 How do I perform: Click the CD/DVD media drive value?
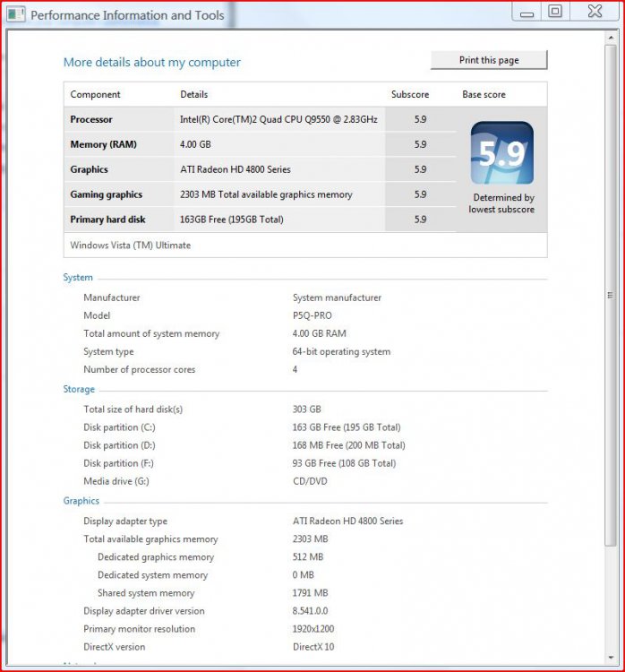(310, 481)
